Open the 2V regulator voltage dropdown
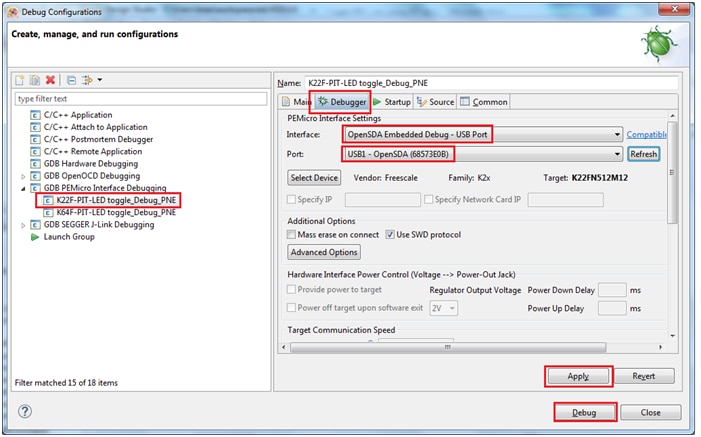Image resolution: width=701 pixels, height=437 pixels. [443, 308]
